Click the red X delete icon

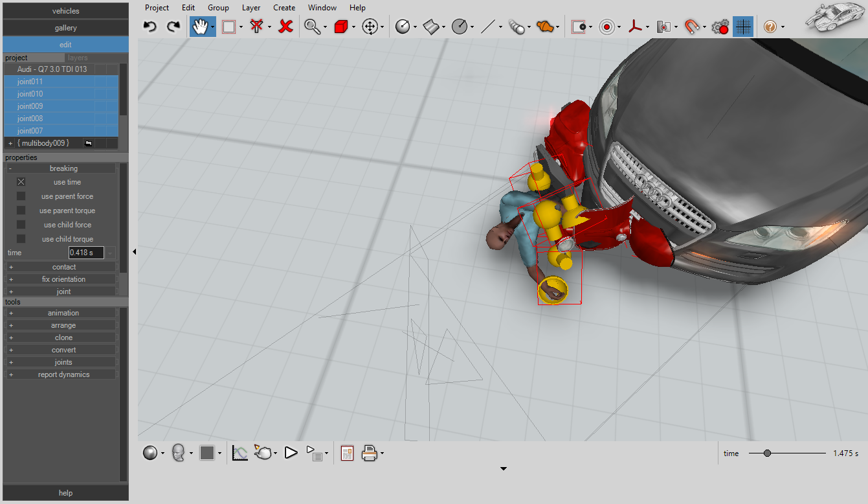click(285, 27)
